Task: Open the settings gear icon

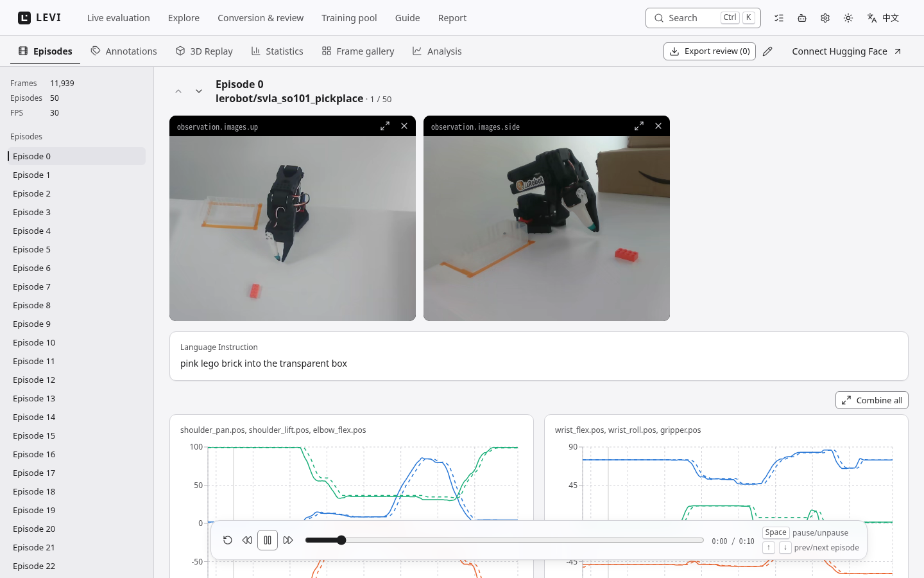Action: pyautogui.click(x=825, y=18)
